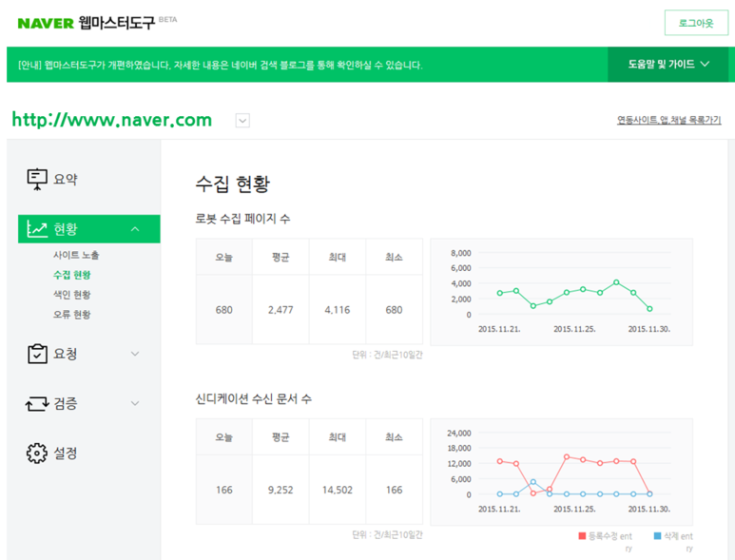Select the 색인 현황 submenu item
Image resolution: width=735 pixels, height=560 pixels.
(x=72, y=295)
